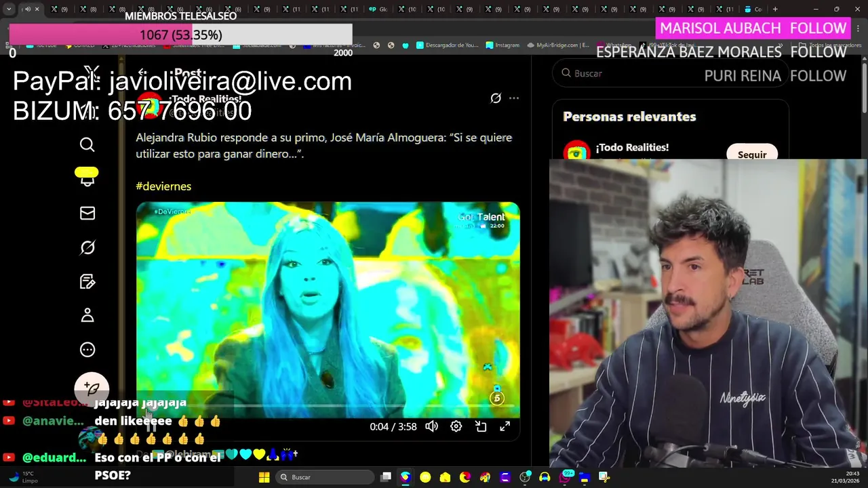Click the taskbar Buscar search box
The width and height of the screenshot is (868, 488).
click(324, 477)
